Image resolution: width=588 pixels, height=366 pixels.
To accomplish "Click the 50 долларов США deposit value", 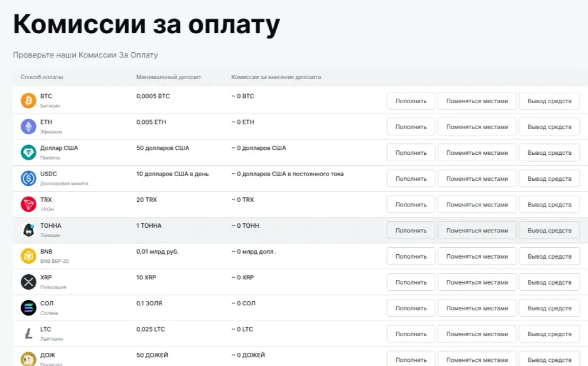I will point(163,148).
